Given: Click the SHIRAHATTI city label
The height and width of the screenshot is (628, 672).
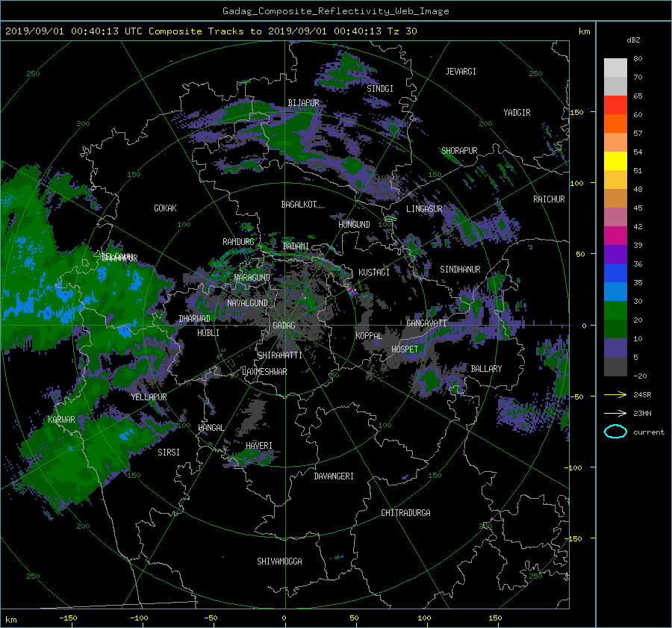Looking at the screenshot, I should coord(280,355).
